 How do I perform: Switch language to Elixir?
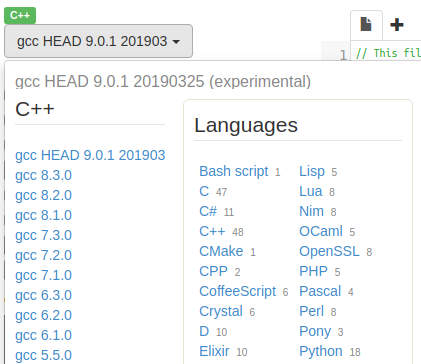point(214,351)
